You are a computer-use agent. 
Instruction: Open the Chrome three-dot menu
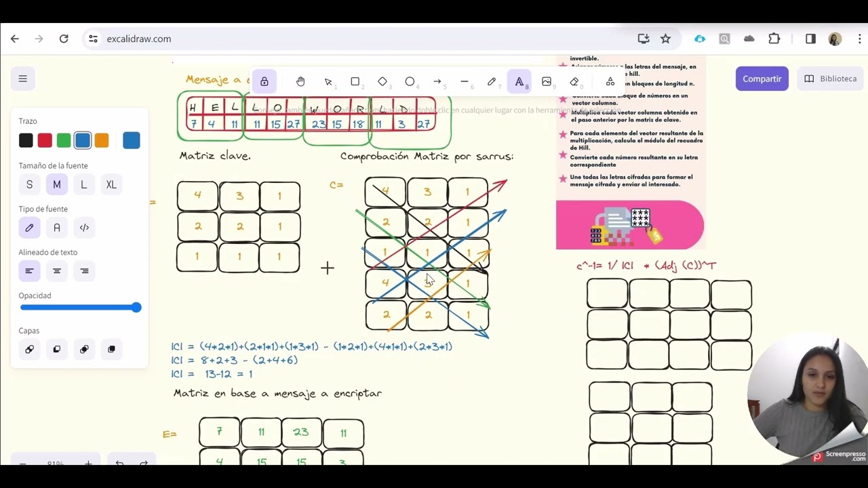tap(860, 39)
